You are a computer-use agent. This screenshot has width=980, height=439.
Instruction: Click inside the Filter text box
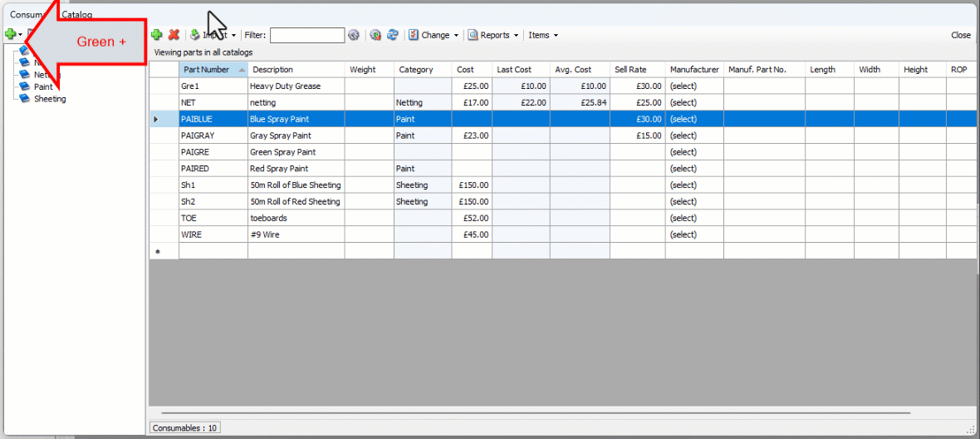click(x=306, y=35)
